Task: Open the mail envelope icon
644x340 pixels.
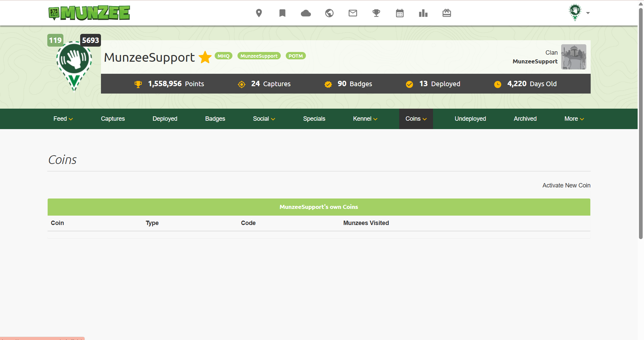Action: [x=353, y=13]
